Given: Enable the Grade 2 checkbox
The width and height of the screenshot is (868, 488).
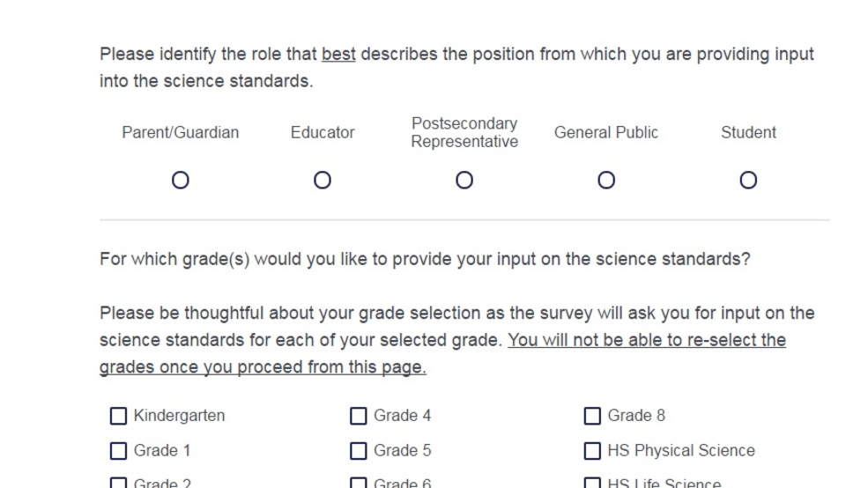Looking at the screenshot, I should tap(118, 483).
